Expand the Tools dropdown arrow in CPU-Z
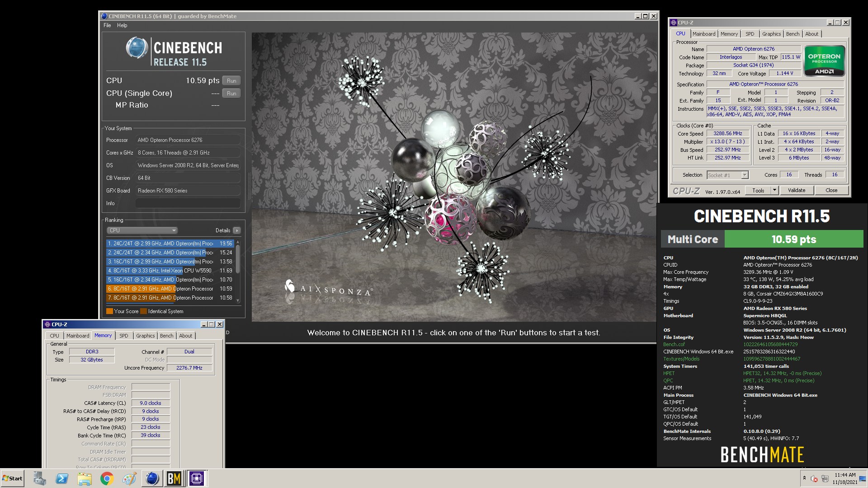The image size is (868, 488). 774,191
